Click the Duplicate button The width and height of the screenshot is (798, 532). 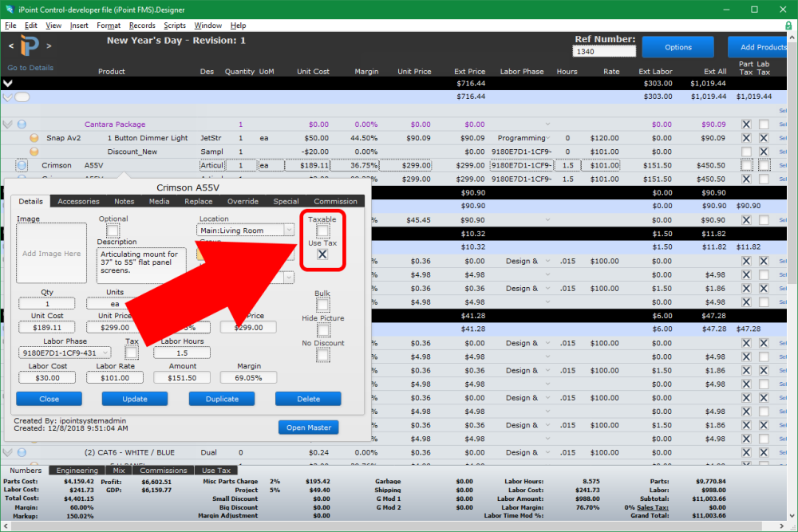click(x=222, y=399)
